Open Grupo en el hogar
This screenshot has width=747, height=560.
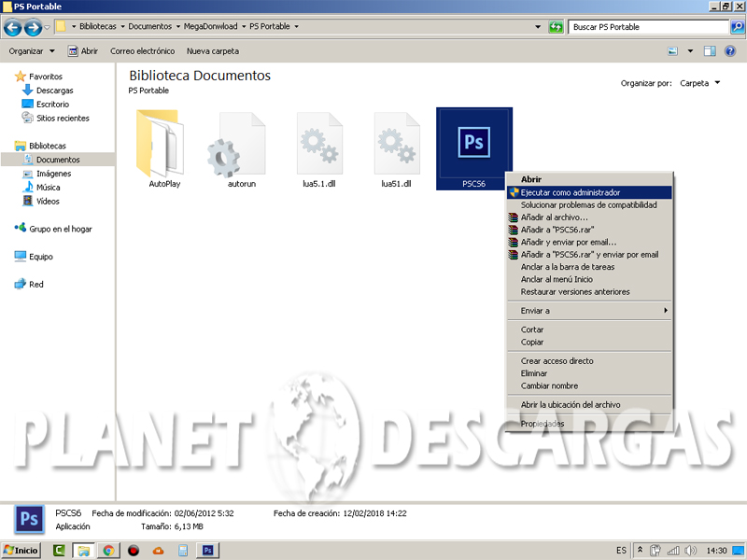[x=60, y=229]
